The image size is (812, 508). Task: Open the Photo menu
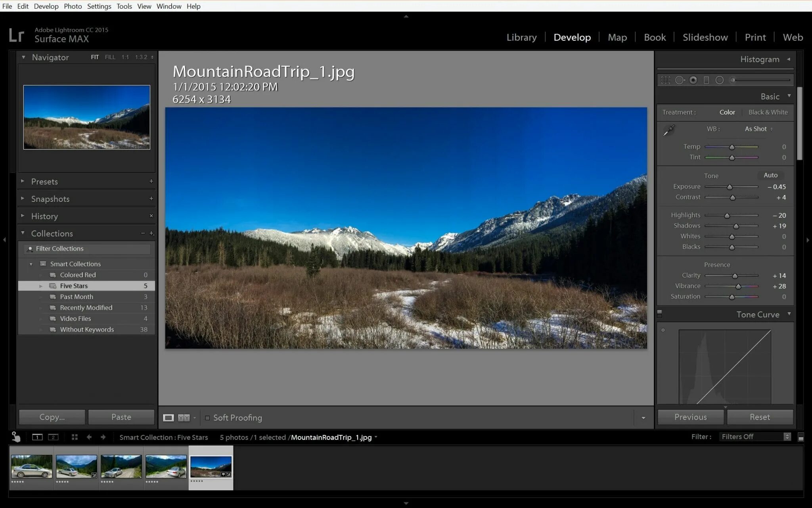(x=73, y=6)
